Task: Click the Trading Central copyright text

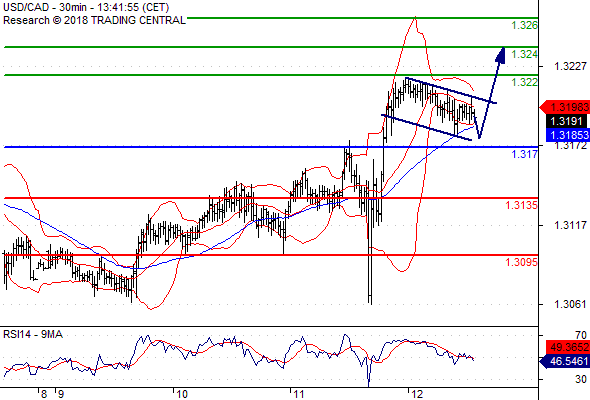Action: click(x=94, y=20)
